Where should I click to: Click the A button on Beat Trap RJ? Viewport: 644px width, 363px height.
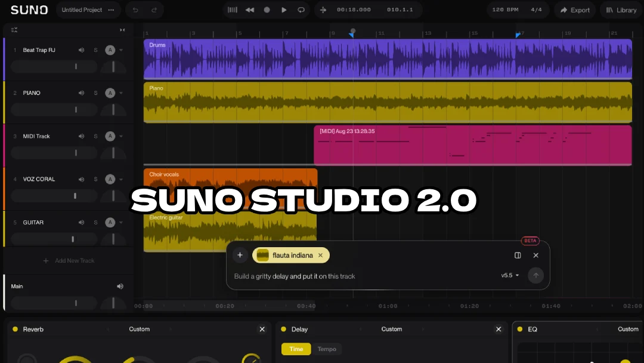[x=110, y=50]
